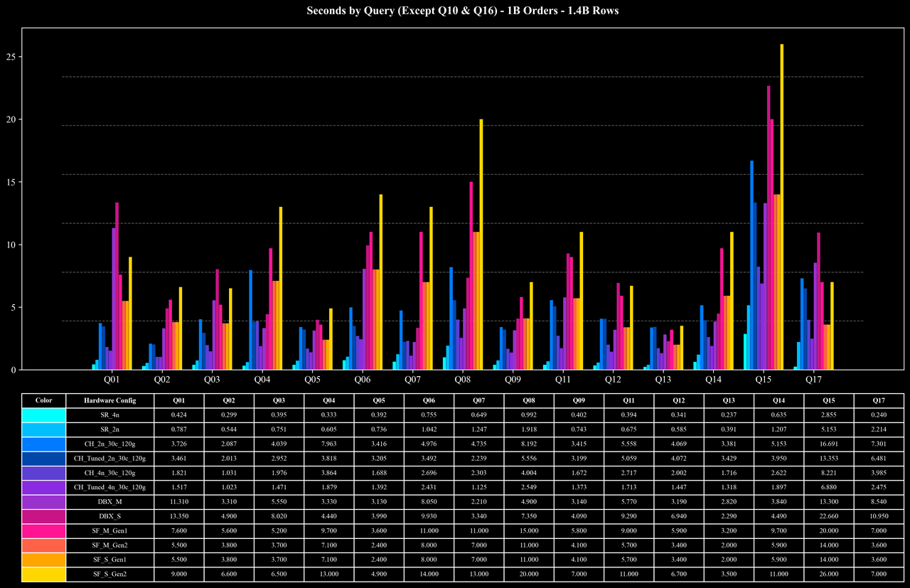
Task: Click the Q15 column header in table
Action: tap(829, 400)
